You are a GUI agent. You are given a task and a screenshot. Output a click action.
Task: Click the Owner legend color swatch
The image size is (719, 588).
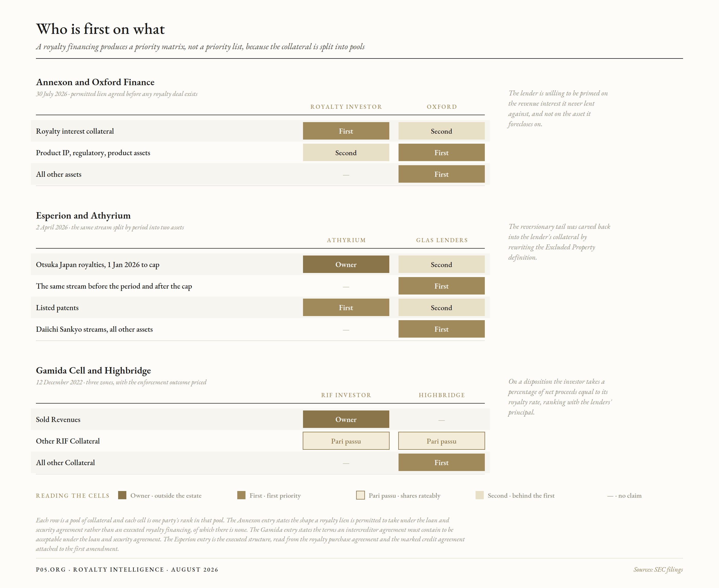coord(122,495)
